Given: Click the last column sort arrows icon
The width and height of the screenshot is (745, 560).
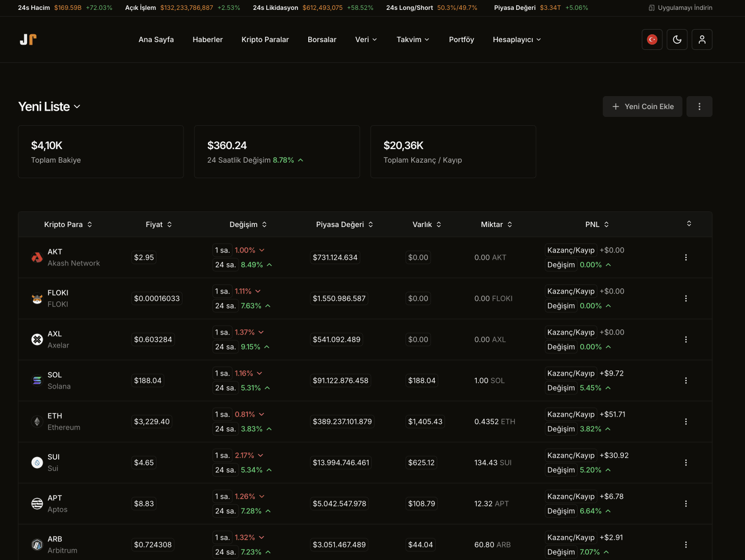Looking at the screenshot, I should [x=689, y=223].
